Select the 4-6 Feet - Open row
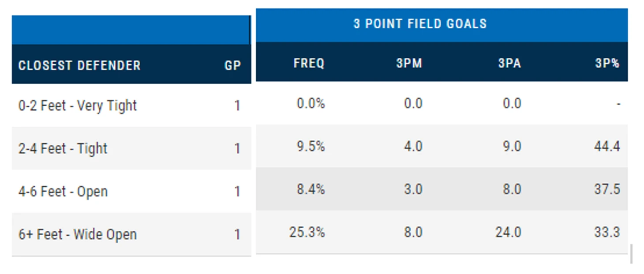The height and width of the screenshot is (274, 644). click(x=63, y=192)
